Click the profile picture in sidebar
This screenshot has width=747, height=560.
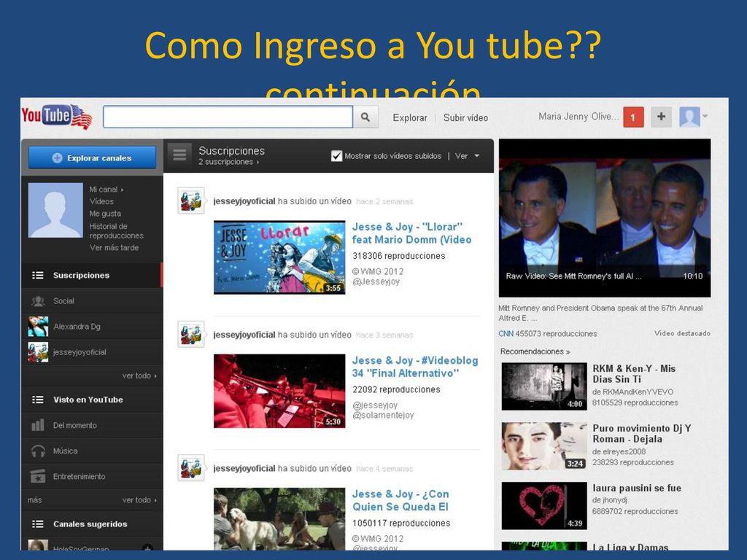(x=55, y=210)
